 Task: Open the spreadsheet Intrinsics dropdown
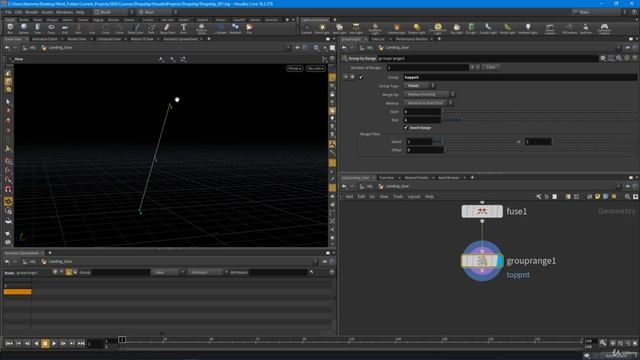[207, 272]
